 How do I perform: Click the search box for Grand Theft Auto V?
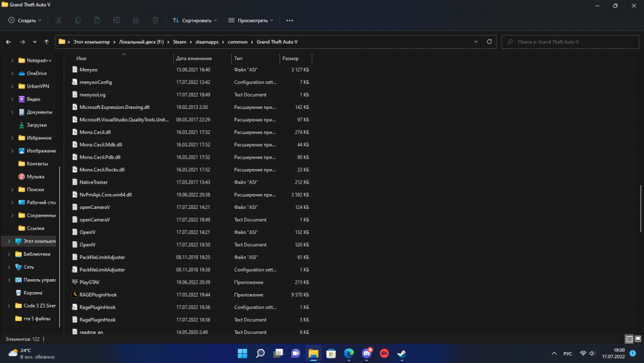click(x=570, y=42)
